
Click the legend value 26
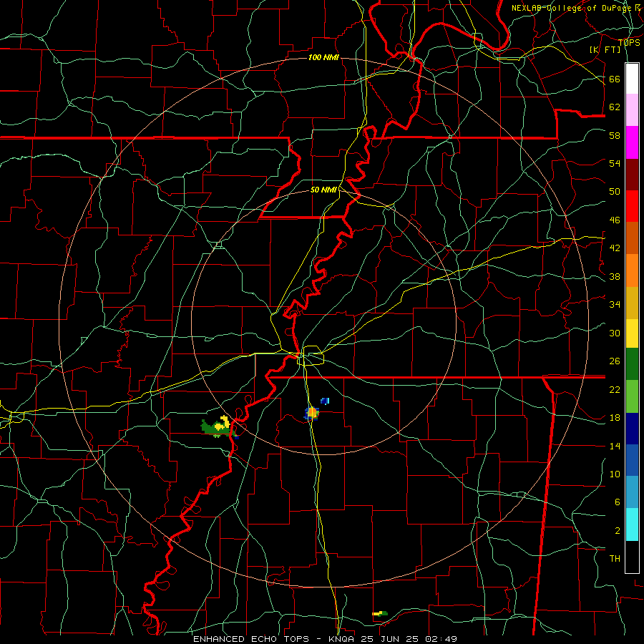coord(615,361)
